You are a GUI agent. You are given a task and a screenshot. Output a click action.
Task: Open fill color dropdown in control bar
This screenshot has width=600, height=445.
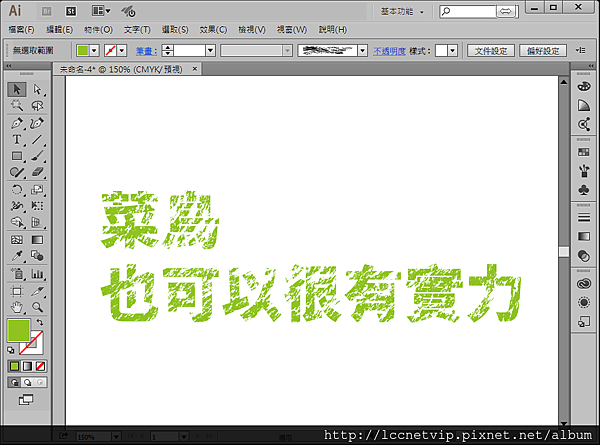pos(94,51)
